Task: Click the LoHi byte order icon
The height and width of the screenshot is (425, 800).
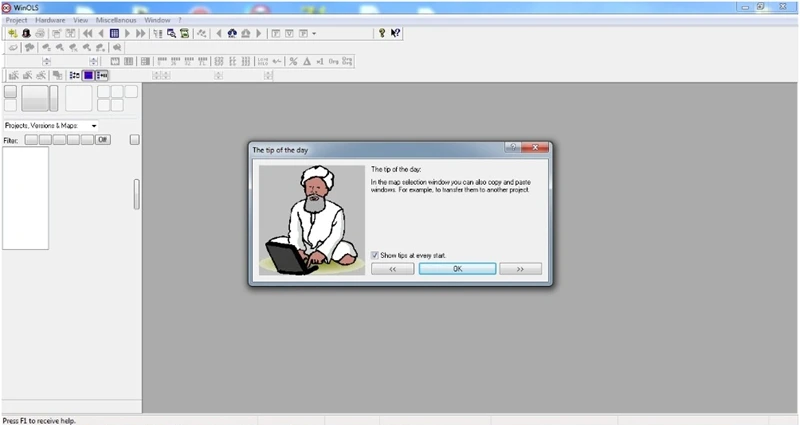Action: (x=263, y=61)
